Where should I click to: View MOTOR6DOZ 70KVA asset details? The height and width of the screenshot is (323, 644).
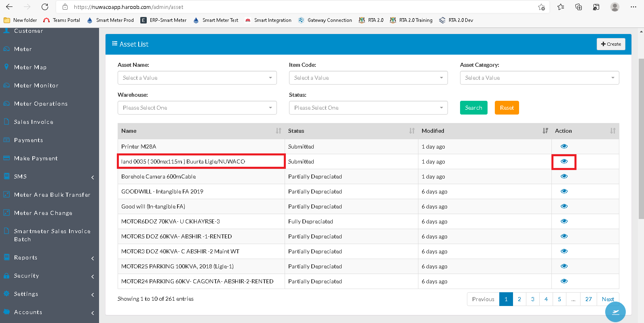(x=564, y=221)
